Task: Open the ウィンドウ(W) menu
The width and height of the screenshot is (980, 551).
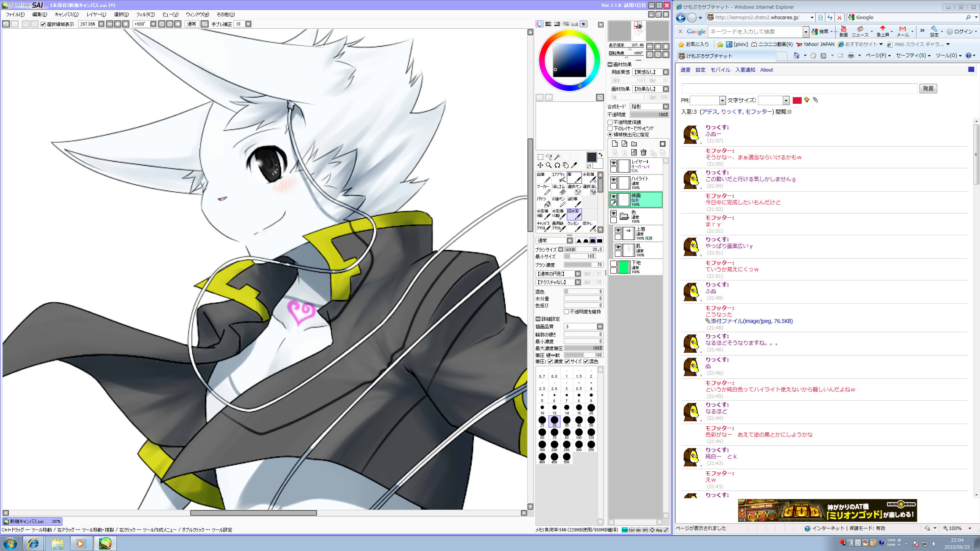Action: point(198,15)
